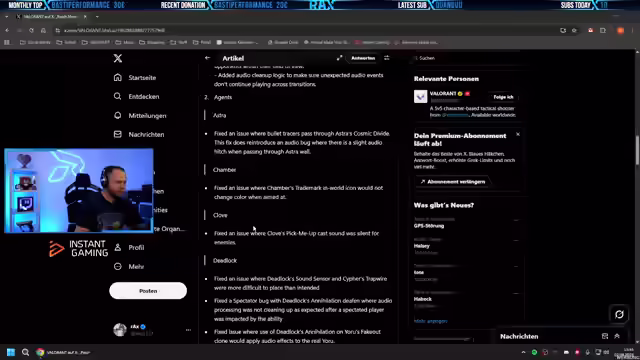Open the red browser extension icon
Image resolution: width=640 pixels, height=360 pixels.
pos(591,30)
